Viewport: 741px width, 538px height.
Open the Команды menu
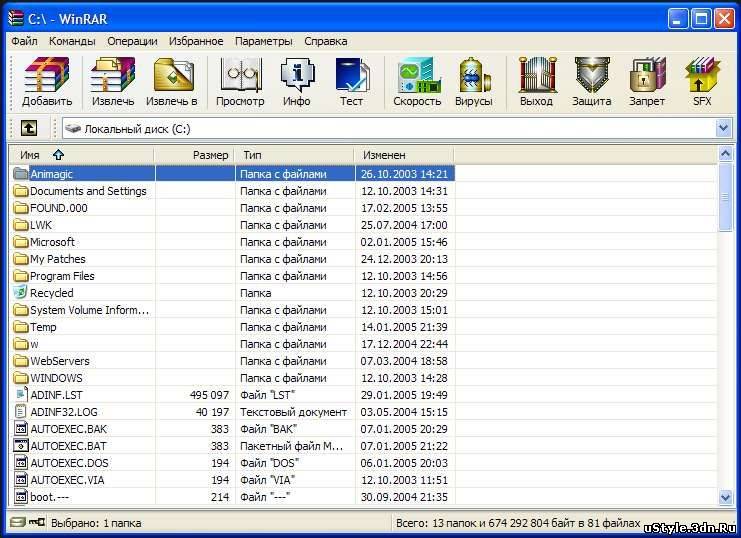pyautogui.click(x=72, y=41)
